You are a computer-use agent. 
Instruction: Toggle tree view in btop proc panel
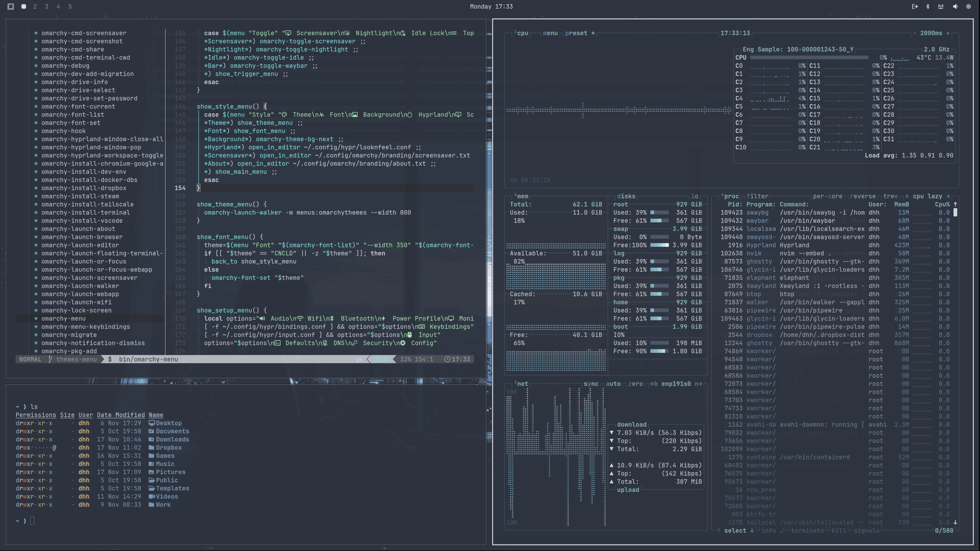tap(890, 196)
